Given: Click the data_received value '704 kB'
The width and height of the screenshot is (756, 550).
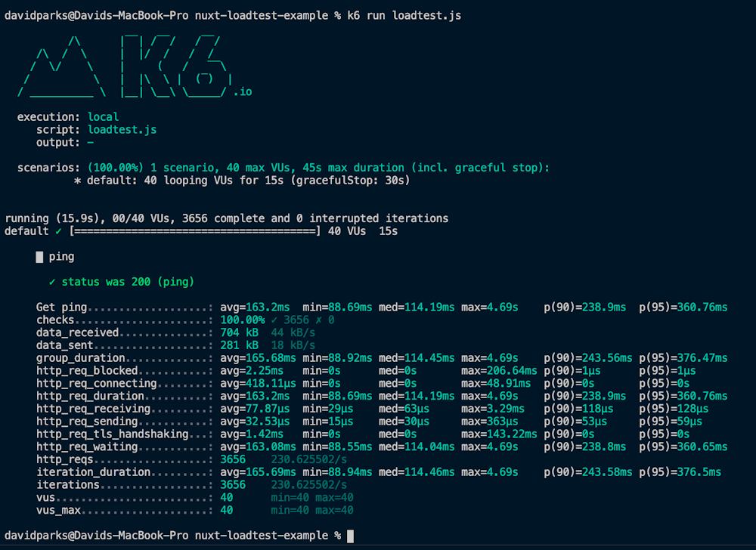Looking at the screenshot, I should (239, 332).
